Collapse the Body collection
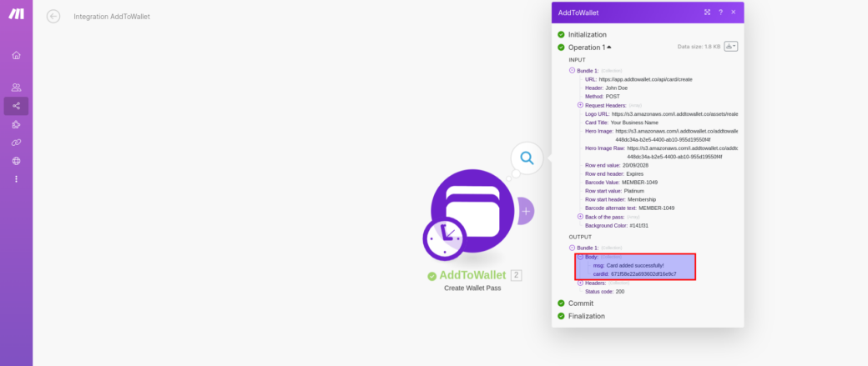The width and height of the screenshot is (868, 366). (580, 257)
